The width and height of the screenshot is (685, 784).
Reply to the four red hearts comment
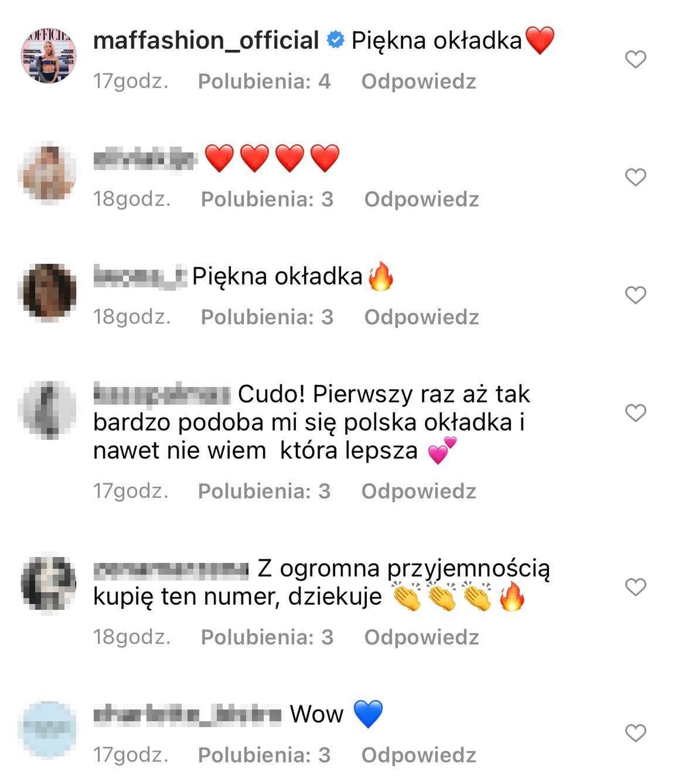(x=421, y=199)
